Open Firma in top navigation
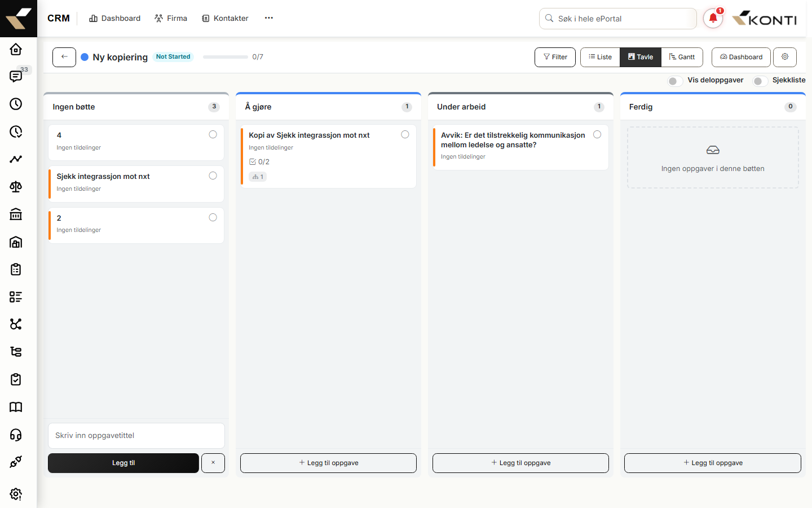Screen dimensions: 812x508 click(171, 18)
